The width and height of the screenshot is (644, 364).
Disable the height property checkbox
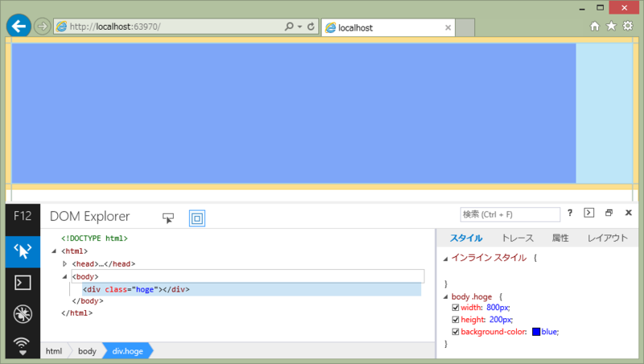455,320
